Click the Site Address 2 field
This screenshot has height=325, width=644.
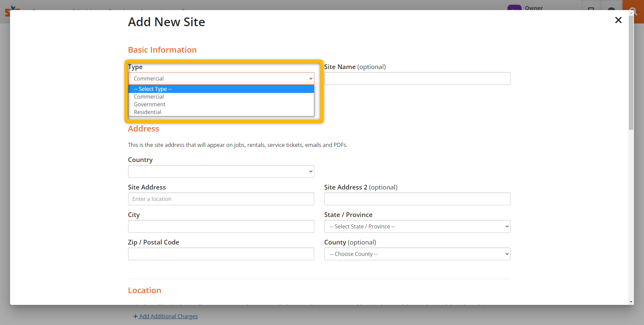click(417, 199)
